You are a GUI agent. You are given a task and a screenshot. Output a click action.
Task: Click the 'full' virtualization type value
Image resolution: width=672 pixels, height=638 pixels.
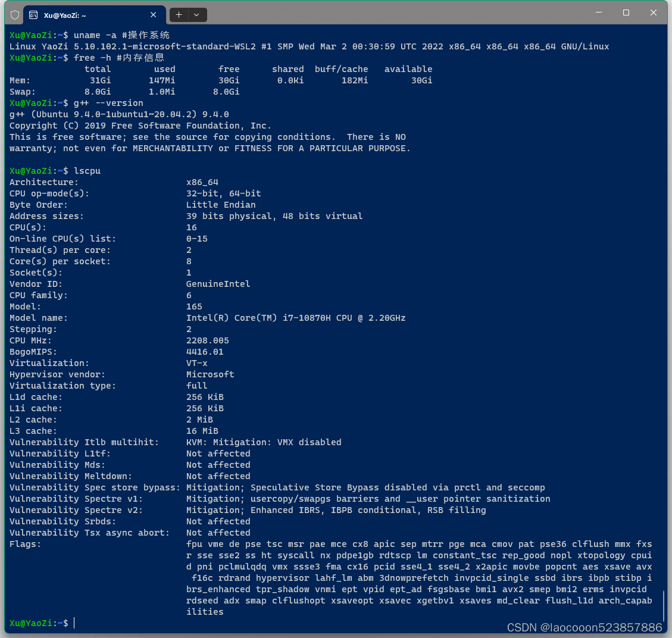click(x=196, y=386)
